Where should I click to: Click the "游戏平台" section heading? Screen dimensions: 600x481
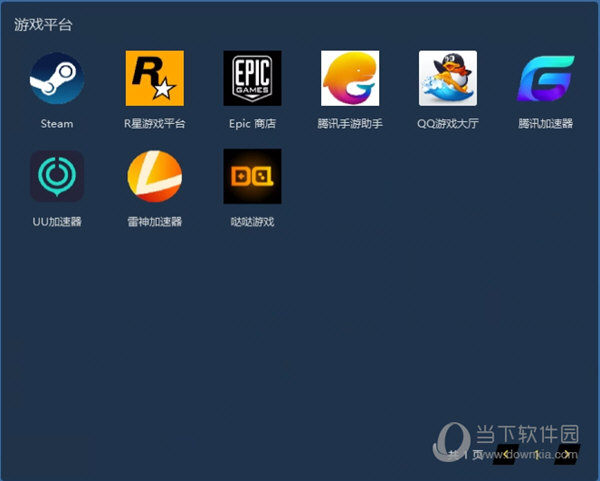tap(43, 25)
